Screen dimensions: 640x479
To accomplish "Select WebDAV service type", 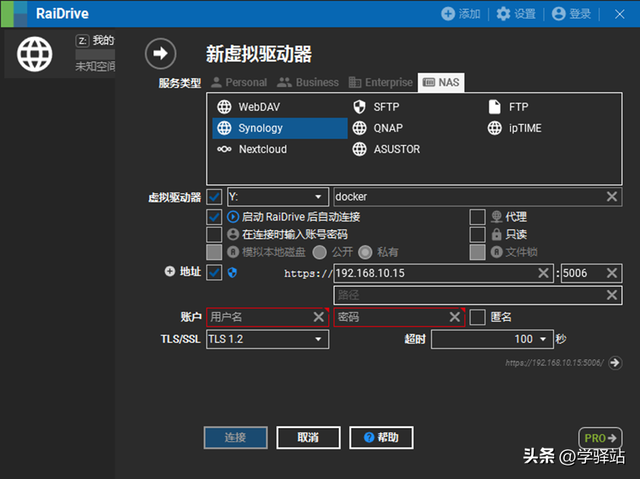I will [280, 107].
